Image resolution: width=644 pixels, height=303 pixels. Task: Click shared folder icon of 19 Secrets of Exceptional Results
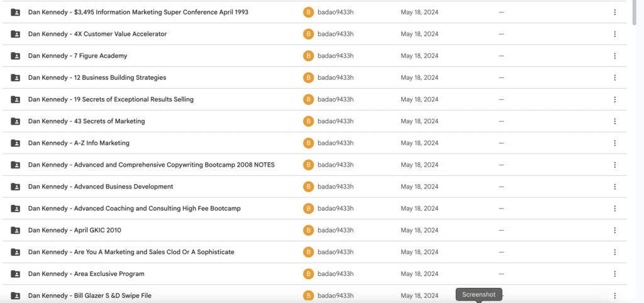tap(15, 99)
